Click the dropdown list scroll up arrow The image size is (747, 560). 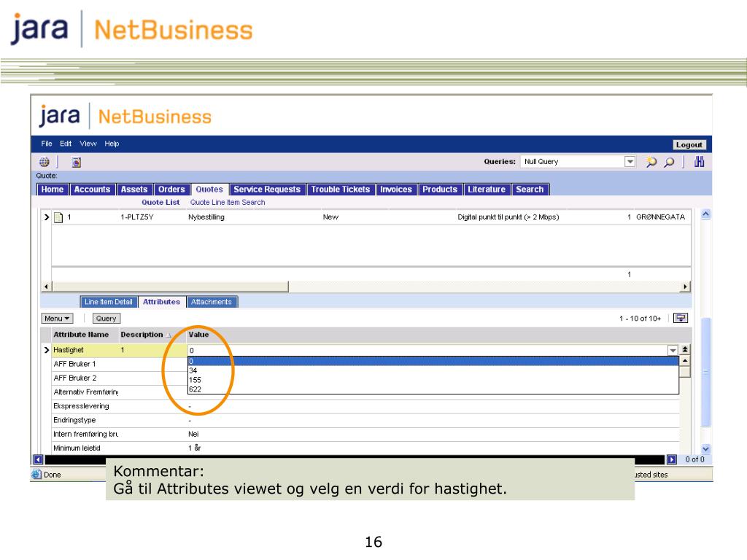[684, 361]
